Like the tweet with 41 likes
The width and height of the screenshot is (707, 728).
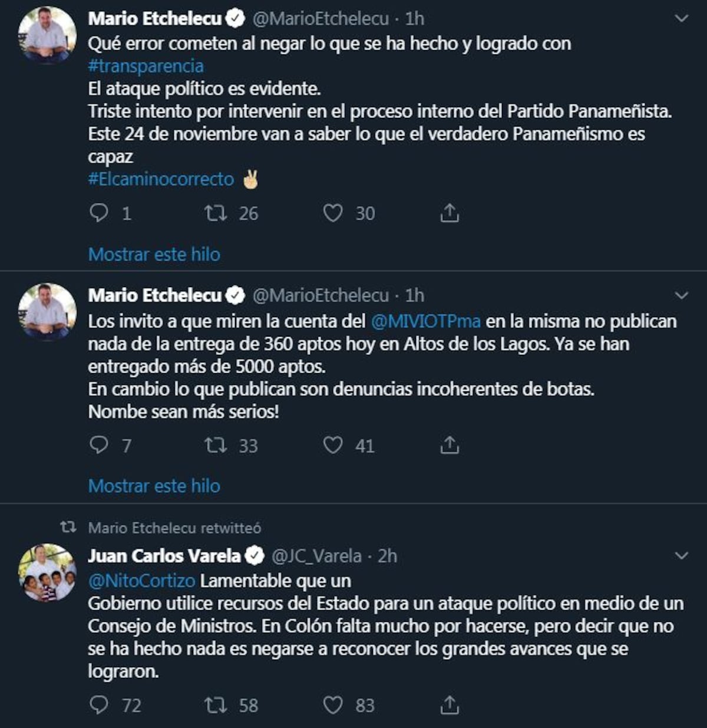(x=333, y=445)
